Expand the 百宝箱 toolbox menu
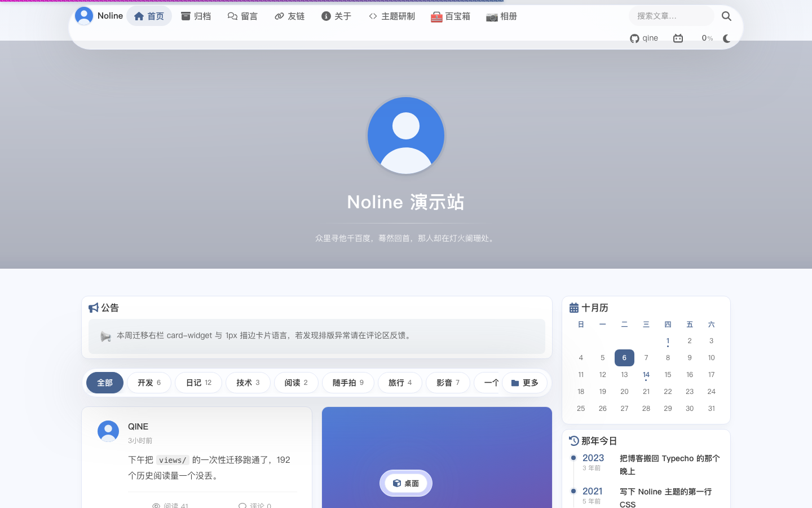This screenshot has width=812, height=508. pos(450,16)
